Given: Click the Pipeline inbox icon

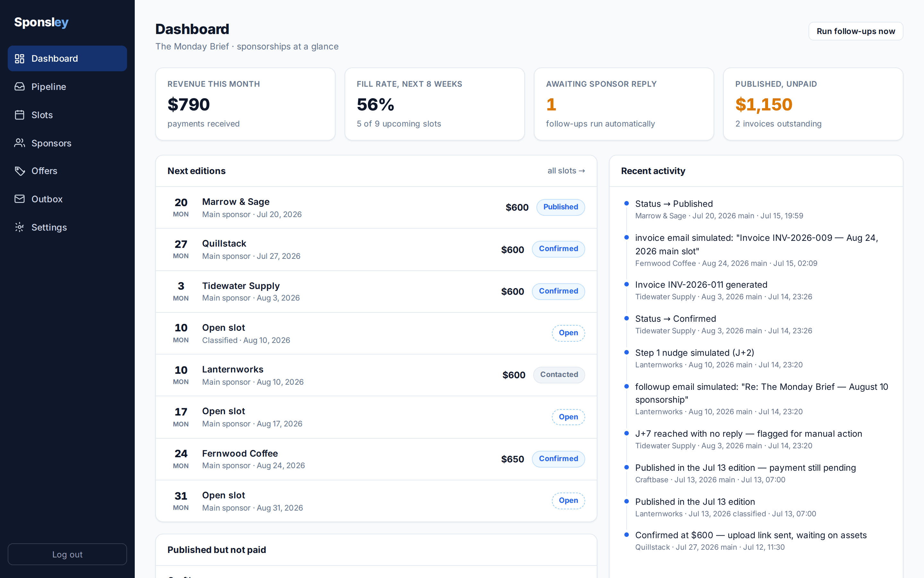Looking at the screenshot, I should (20, 87).
